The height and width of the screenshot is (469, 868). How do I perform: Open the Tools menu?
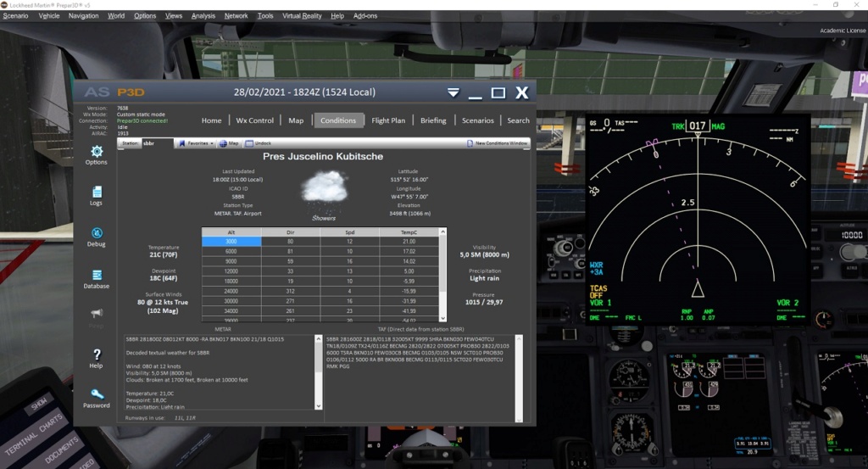tap(265, 15)
